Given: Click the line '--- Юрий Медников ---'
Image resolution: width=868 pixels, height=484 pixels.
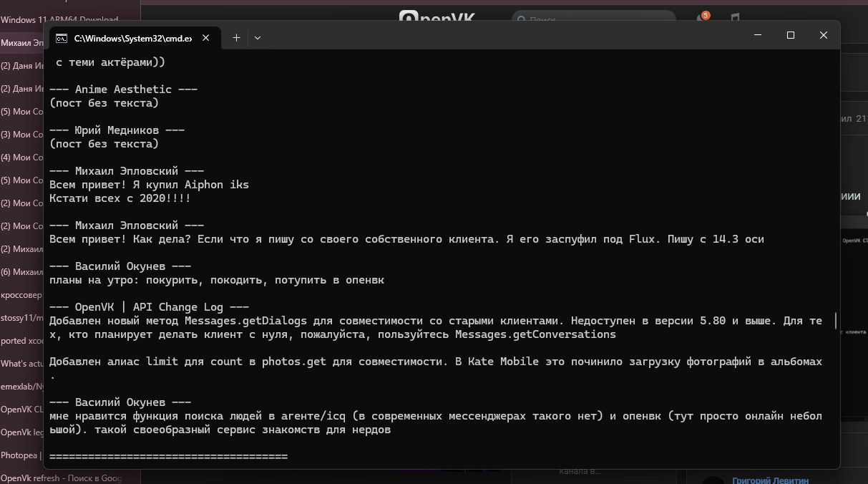Looking at the screenshot, I should pyautogui.click(x=117, y=130).
